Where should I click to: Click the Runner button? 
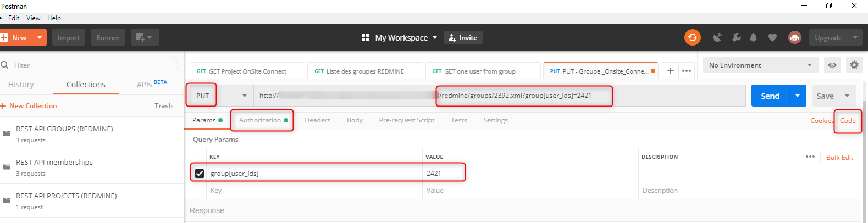coord(108,37)
